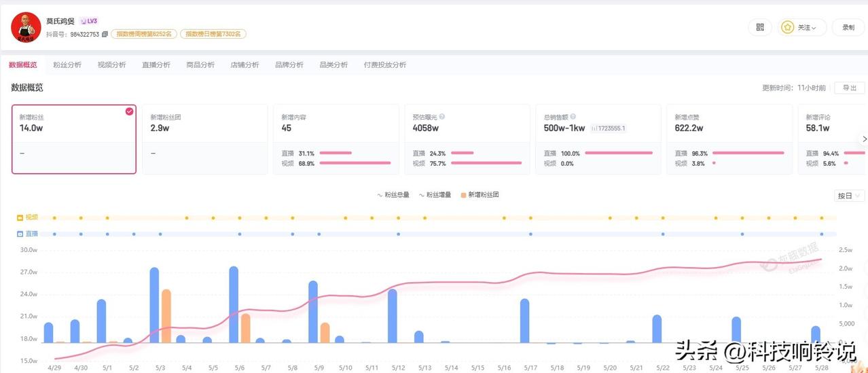Click the 录制 button
This screenshot has height=373, width=868.
click(849, 27)
